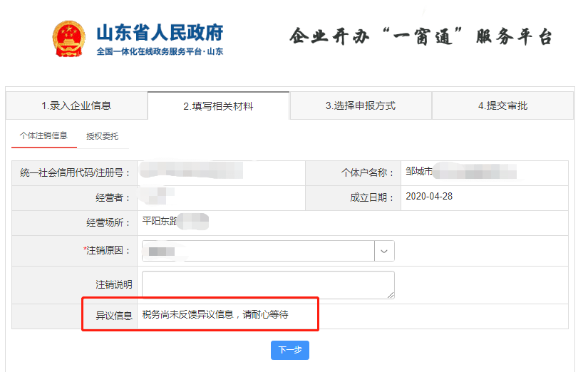Select the 个体注销信息 sub-tab
Viewport: 588px width, 372px height.
(x=43, y=135)
